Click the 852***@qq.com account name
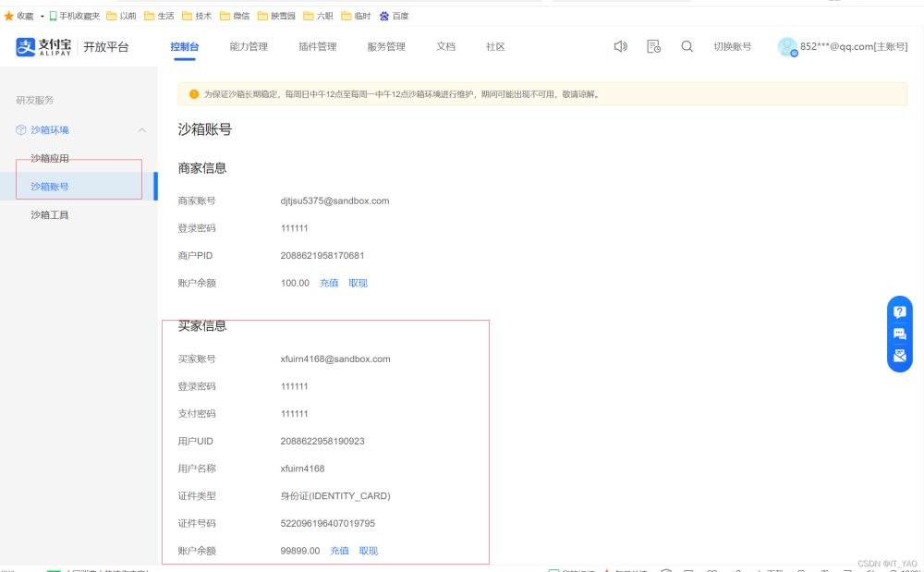924x572 pixels. (x=854, y=46)
